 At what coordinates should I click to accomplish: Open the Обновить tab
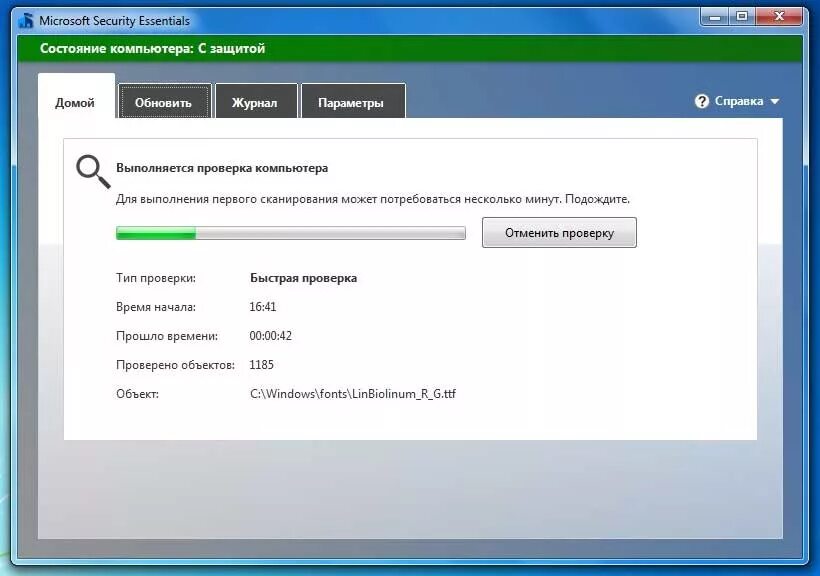pos(165,101)
